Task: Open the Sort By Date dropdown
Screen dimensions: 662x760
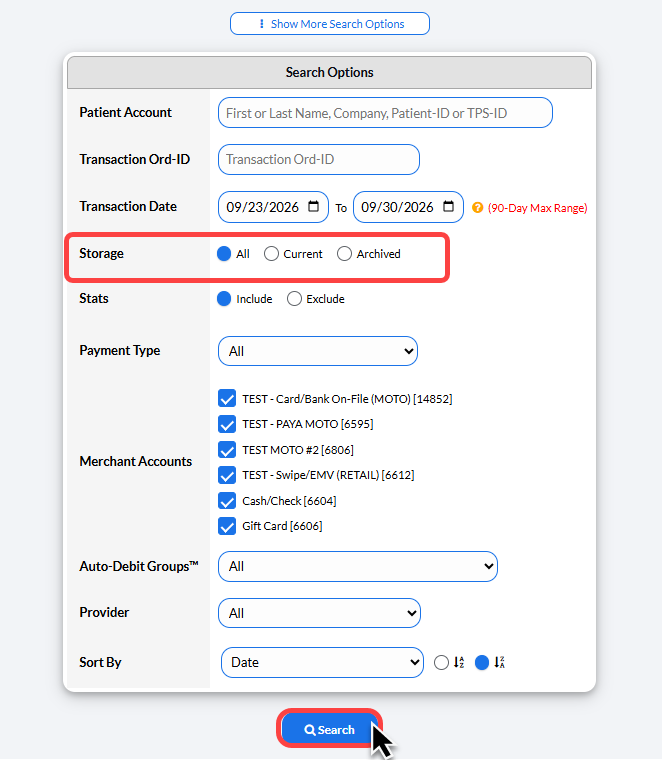Action: pyautogui.click(x=322, y=662)
